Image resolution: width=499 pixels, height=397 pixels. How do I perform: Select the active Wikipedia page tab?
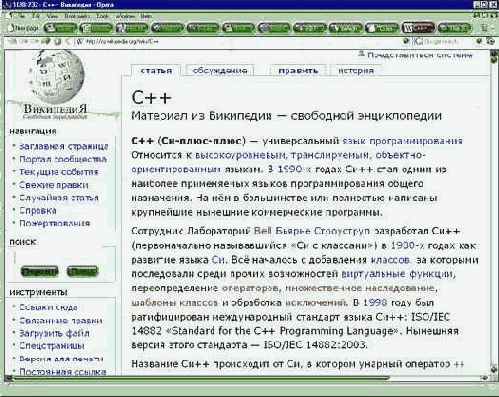coord(418,28)
